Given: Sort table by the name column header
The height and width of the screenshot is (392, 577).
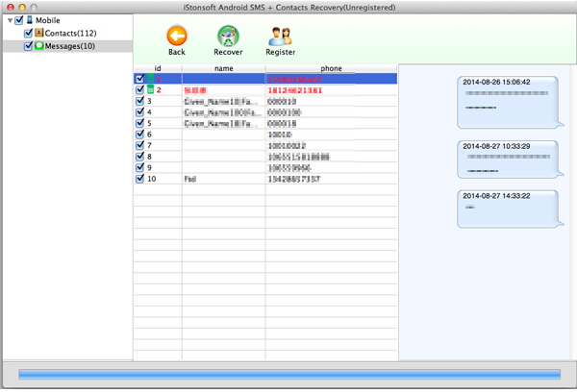Looking at the screenshot, I should 223,68.
